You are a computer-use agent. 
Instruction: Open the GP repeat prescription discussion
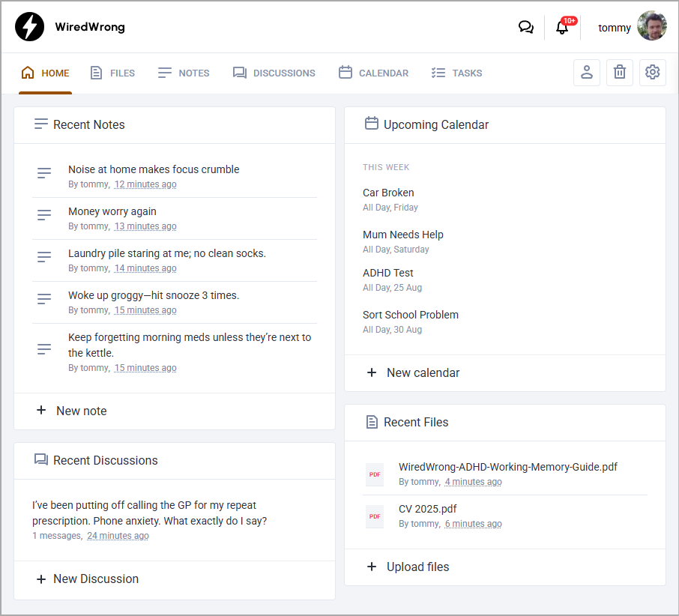click(150, 513)
